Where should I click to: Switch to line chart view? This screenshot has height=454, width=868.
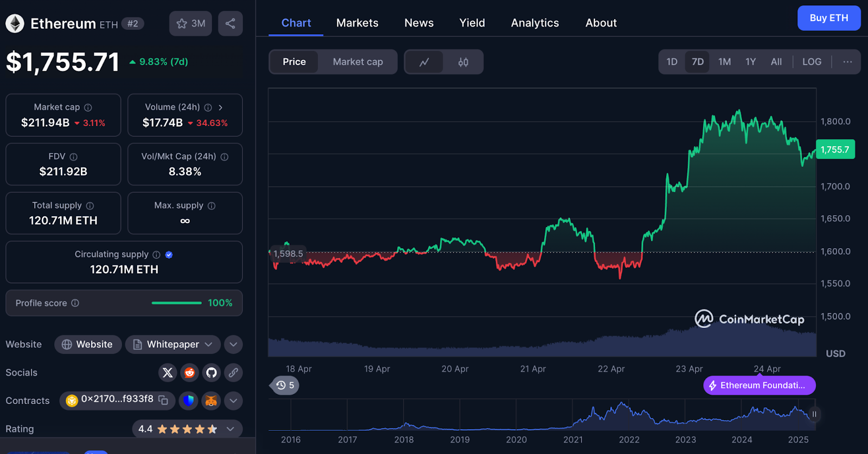424,62
